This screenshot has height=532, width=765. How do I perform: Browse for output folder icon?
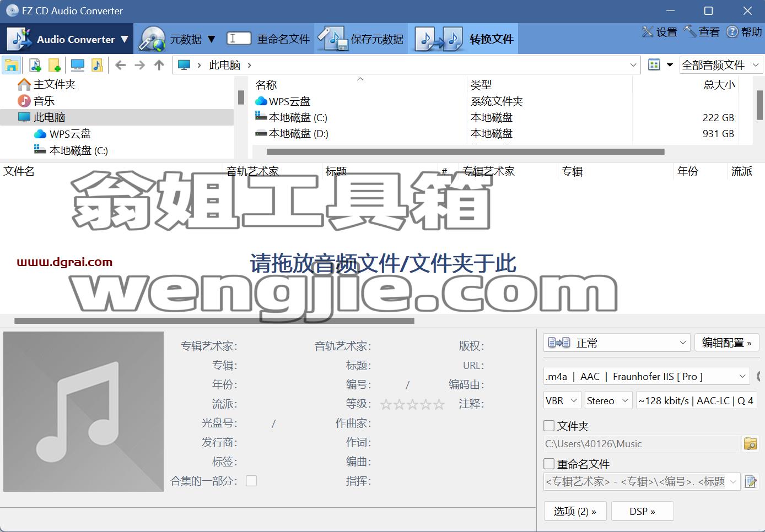pyautogui.click(x=750, y=443)
